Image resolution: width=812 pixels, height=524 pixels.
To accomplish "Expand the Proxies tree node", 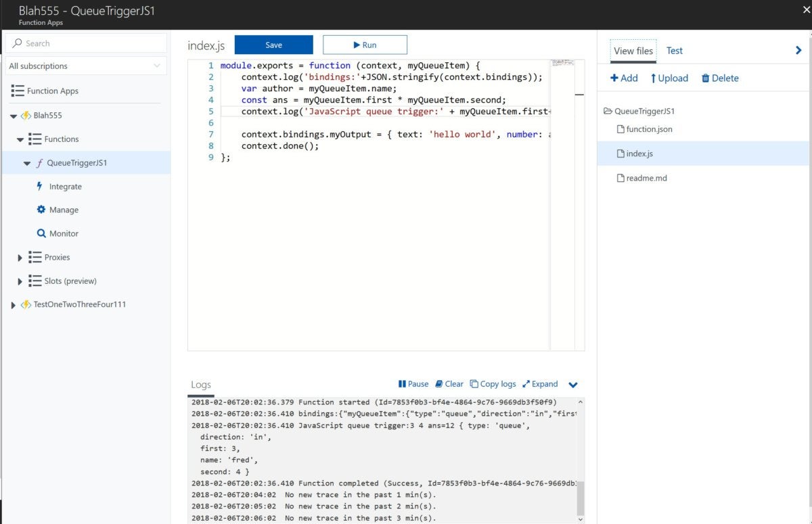I will pos(20,258).
